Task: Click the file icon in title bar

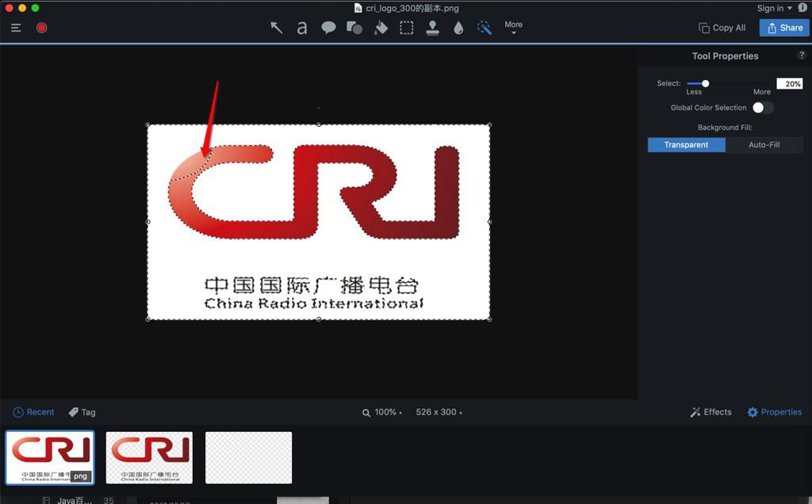Action: point(358,8)
